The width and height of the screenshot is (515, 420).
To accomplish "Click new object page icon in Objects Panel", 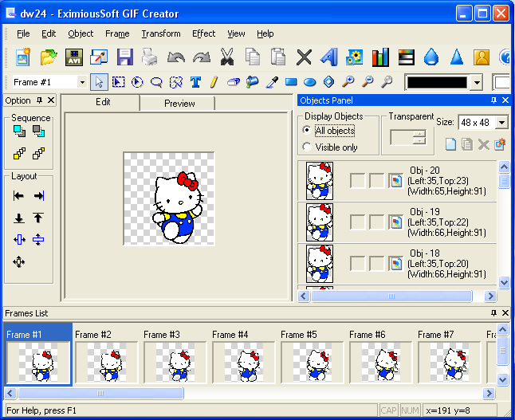I will point(450,144).
